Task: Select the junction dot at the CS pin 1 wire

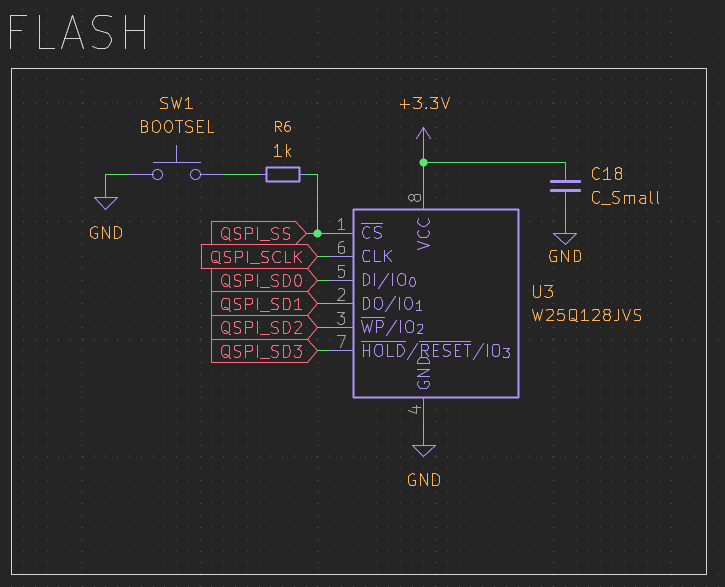Action: coord(318,233)
